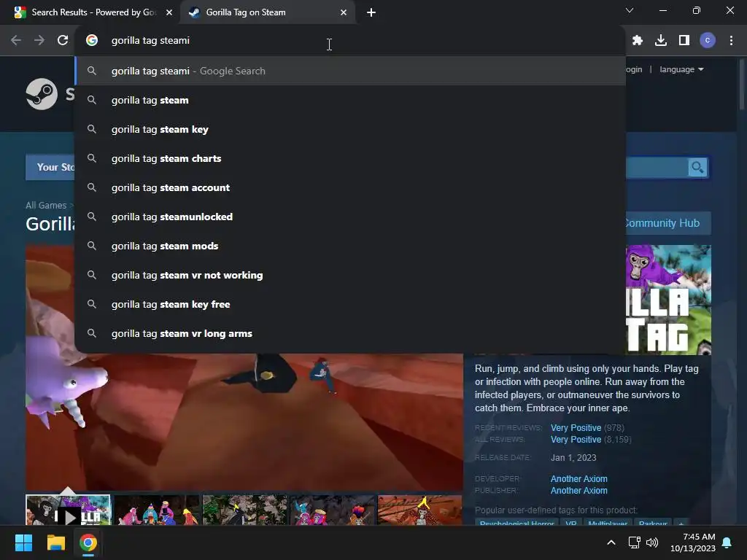Open the Chrome extensions puzzle icon

coord(638,41)
